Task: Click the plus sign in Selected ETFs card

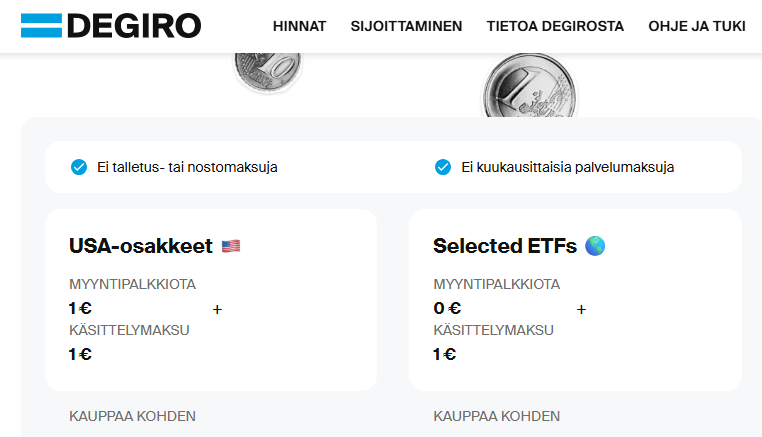Action: 581,310
